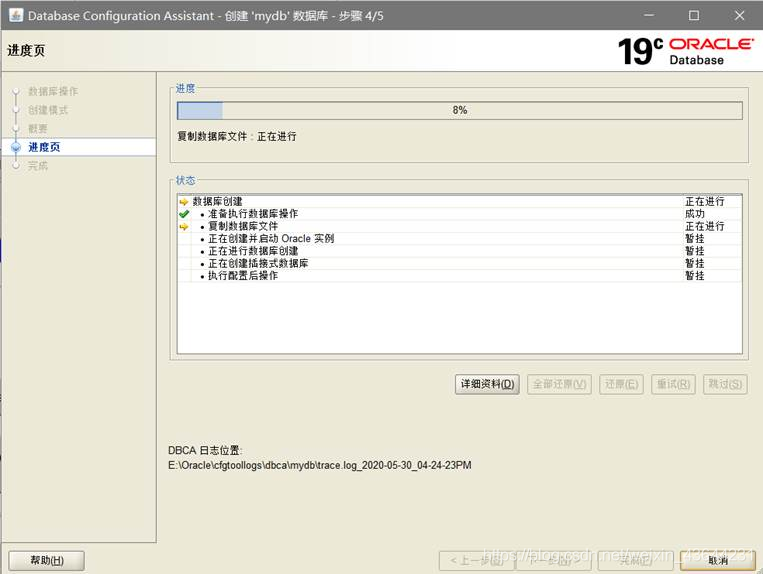Viewport: 763px width, 574px height.
Task: Click the 数据库创建 status row
Action: click(x=460, y=201)
